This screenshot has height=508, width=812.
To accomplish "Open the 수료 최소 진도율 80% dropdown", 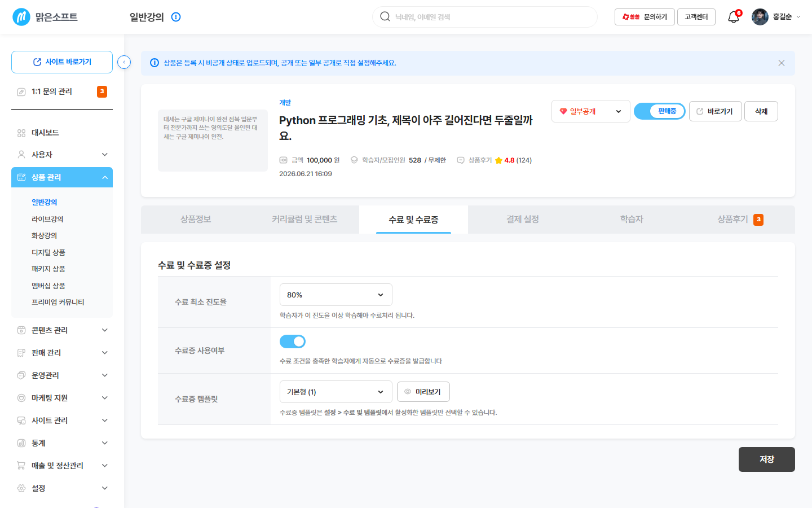I will point(336,295).
